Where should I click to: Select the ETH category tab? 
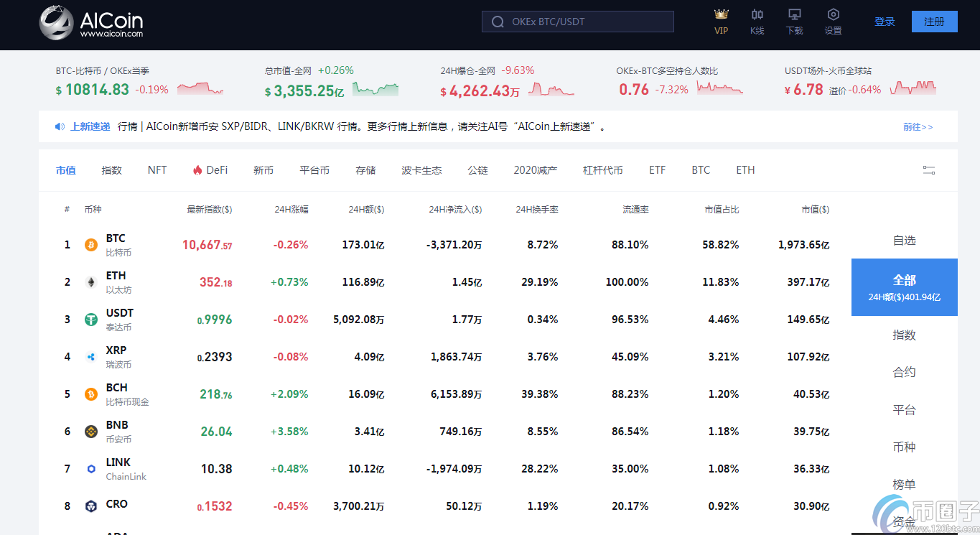click(x=745, y=170)
